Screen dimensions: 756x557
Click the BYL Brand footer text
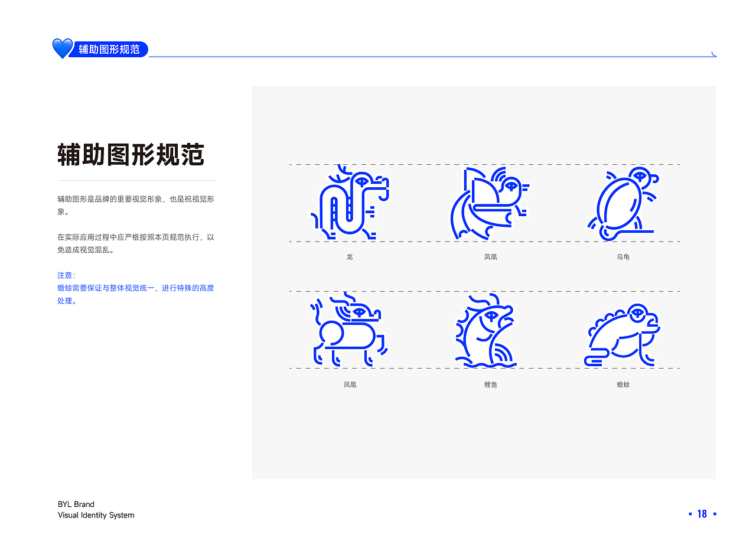click(x=75, y=504)
